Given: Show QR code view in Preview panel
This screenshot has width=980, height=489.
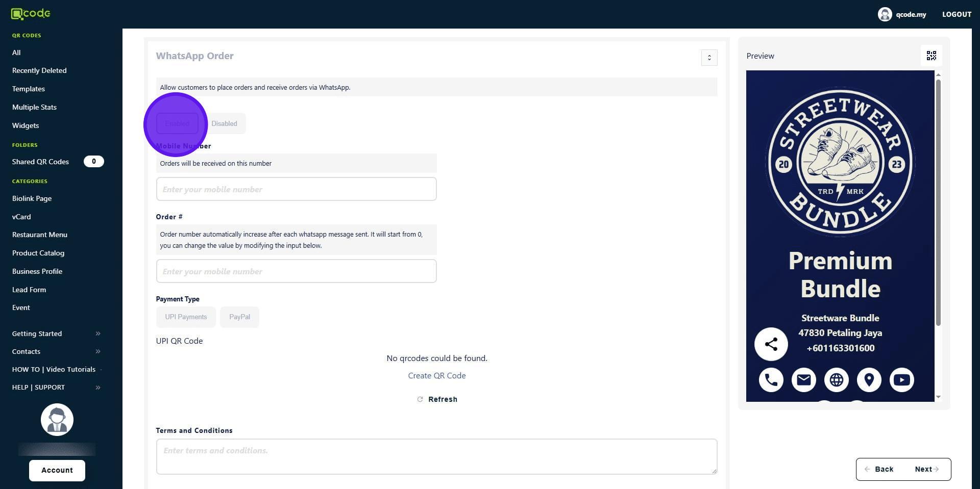Looking at the screenshot, I should (x=931, y=56).
